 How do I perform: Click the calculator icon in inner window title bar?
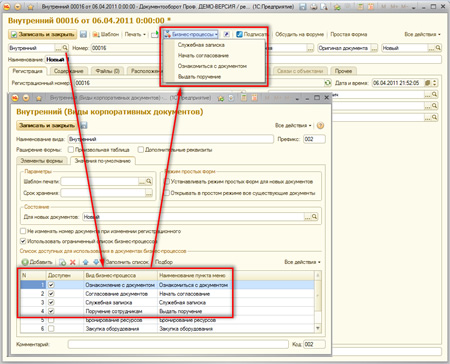pyautogui.click(x=244, y=98)
